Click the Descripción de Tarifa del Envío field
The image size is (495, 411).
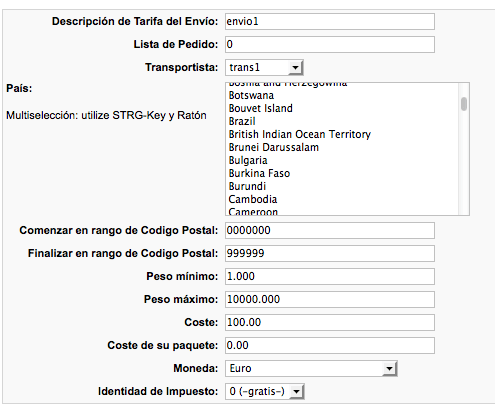pyautogui.click(x=330, y=22)
